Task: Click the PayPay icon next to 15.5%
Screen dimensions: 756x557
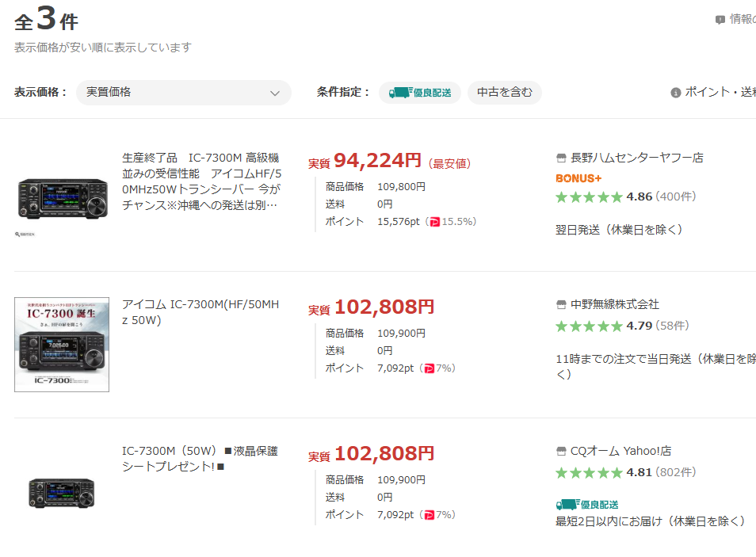Action: pyautogui.click(x=434, y=222)
